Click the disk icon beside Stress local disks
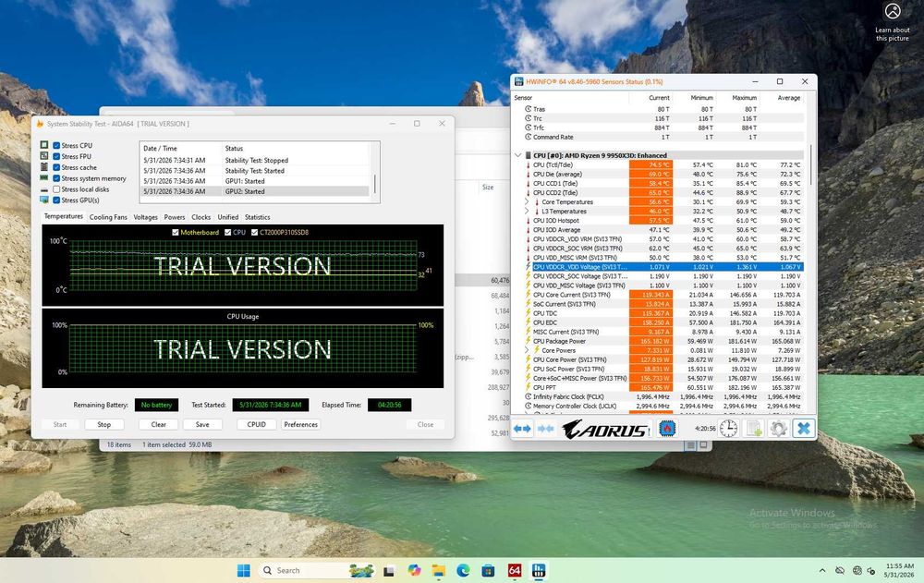The image size is (924, 583). [x=44, y=189]
